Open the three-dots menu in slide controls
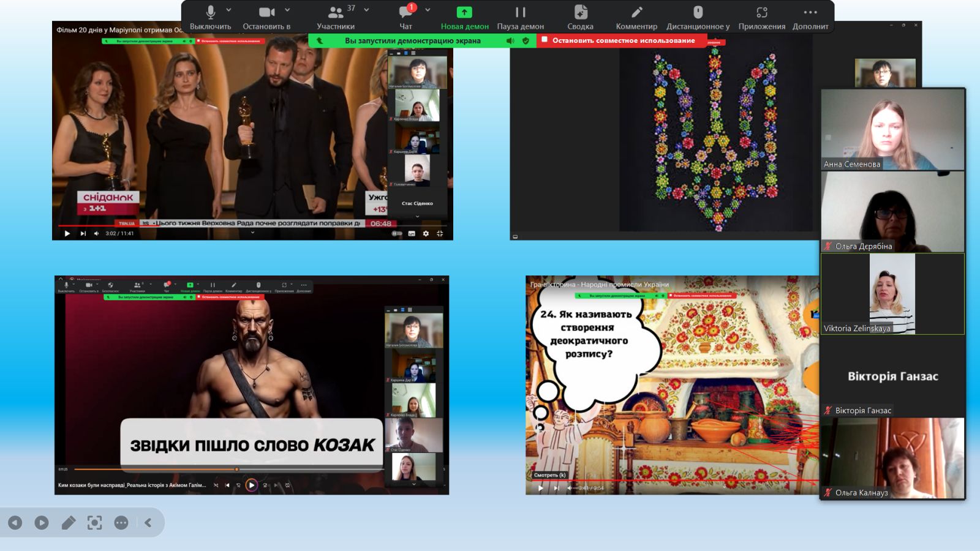The image size is (980, 551). pyautogui.click(x=121, y=523)
